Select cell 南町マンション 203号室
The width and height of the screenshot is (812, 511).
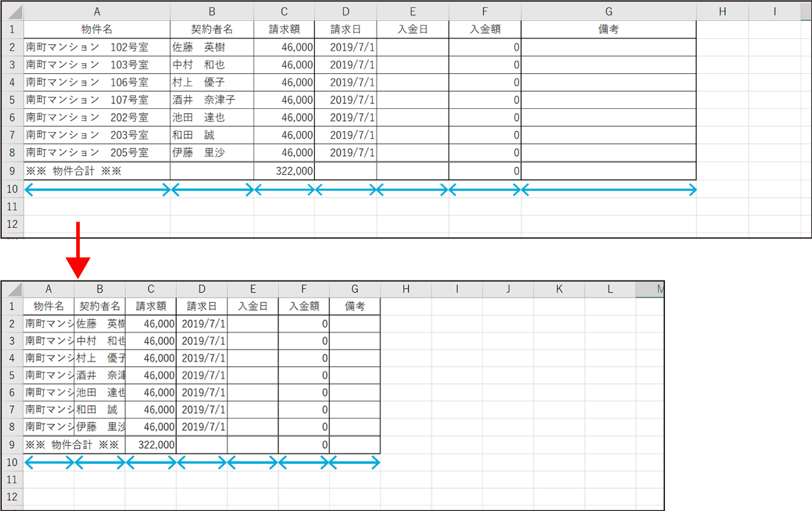point(97,135)
